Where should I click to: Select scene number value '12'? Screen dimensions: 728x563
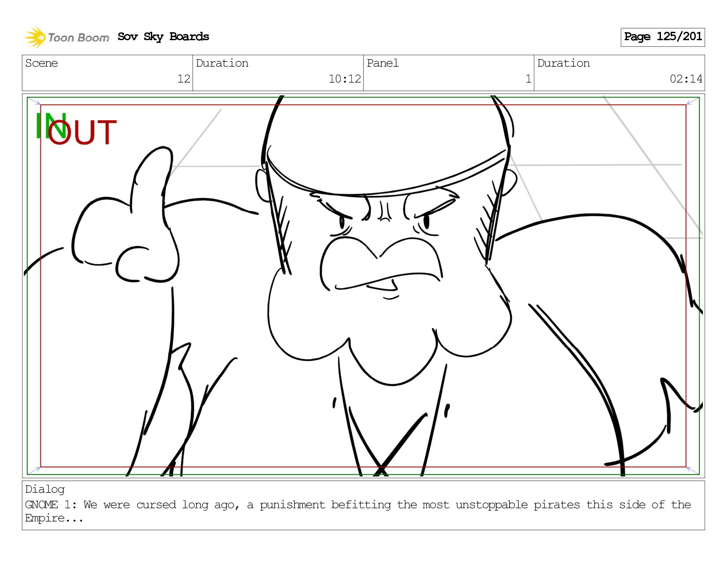[x=184, y=79]
